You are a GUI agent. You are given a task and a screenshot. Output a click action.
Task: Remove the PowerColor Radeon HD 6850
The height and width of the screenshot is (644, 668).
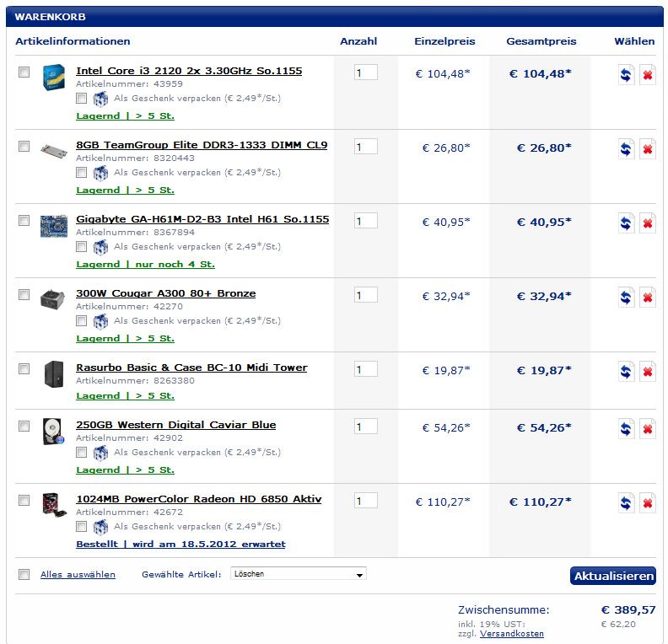click(648, 503)
